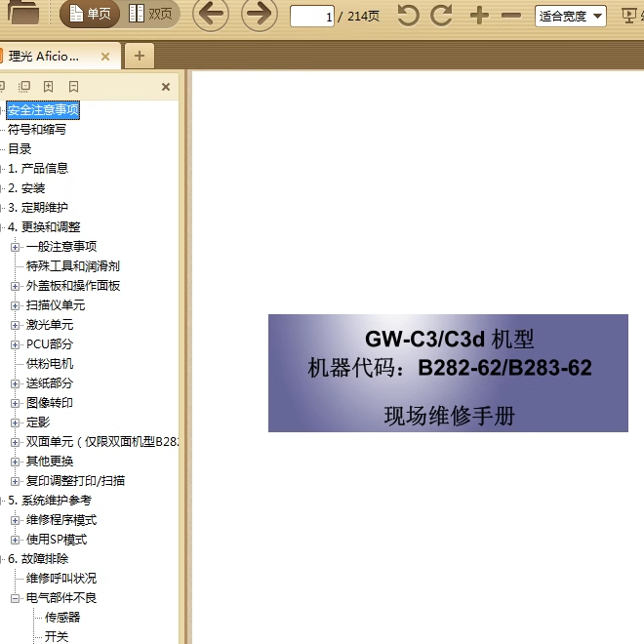Go to next page with the right arrow
This screenshot has width=644, height=644.
coord(260,14)
